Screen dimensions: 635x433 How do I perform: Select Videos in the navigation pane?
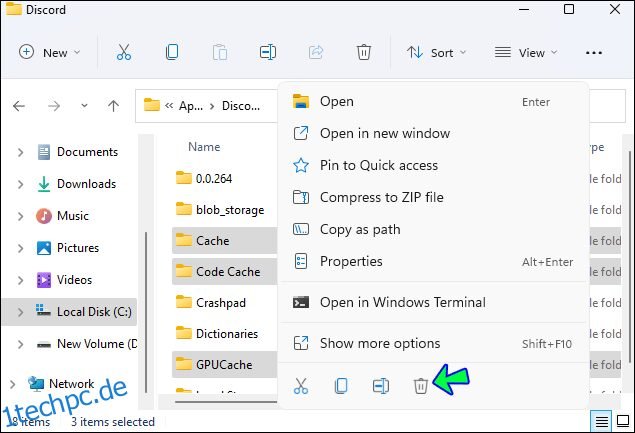pos(74,280)
